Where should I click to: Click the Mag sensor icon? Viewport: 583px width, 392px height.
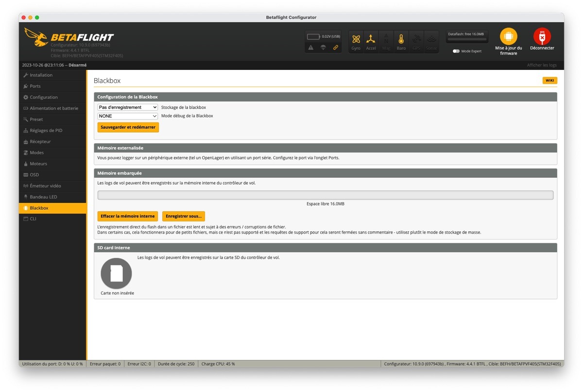click(386, 42)
